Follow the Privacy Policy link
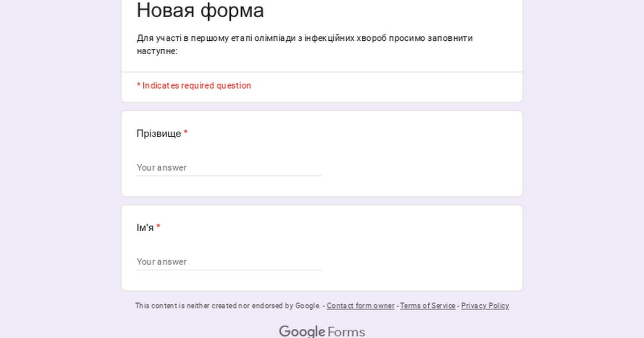 485,306
